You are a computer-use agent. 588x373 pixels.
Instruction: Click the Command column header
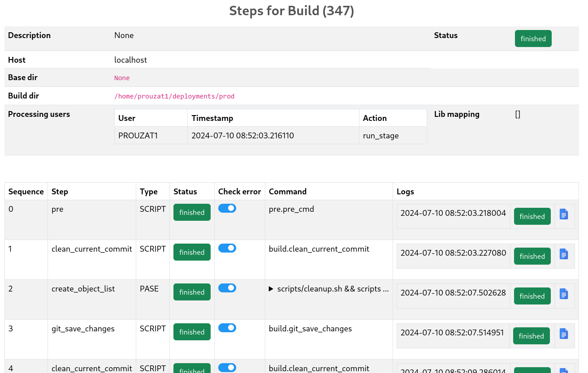point(288,191)
